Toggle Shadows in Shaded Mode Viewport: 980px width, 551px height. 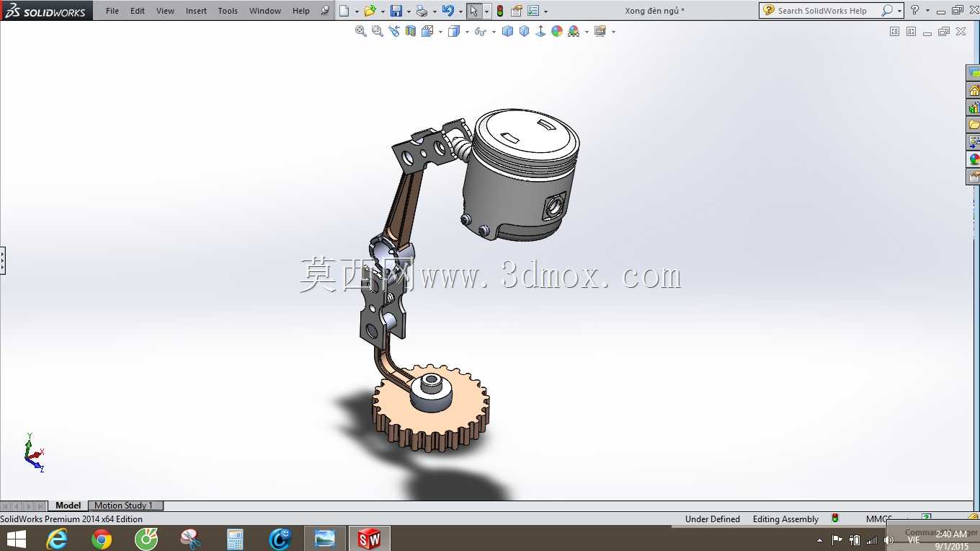507,31
